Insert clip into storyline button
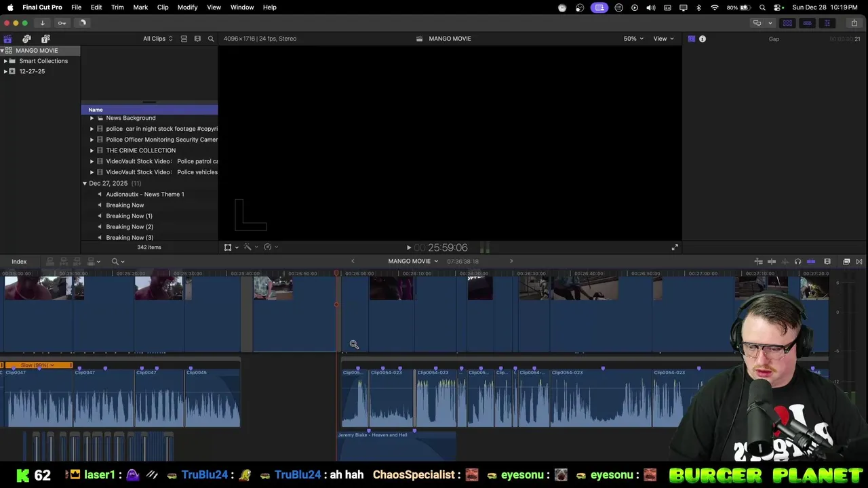Screen dimensions: 868x488 pyautogui.click(x=64, y=262)
